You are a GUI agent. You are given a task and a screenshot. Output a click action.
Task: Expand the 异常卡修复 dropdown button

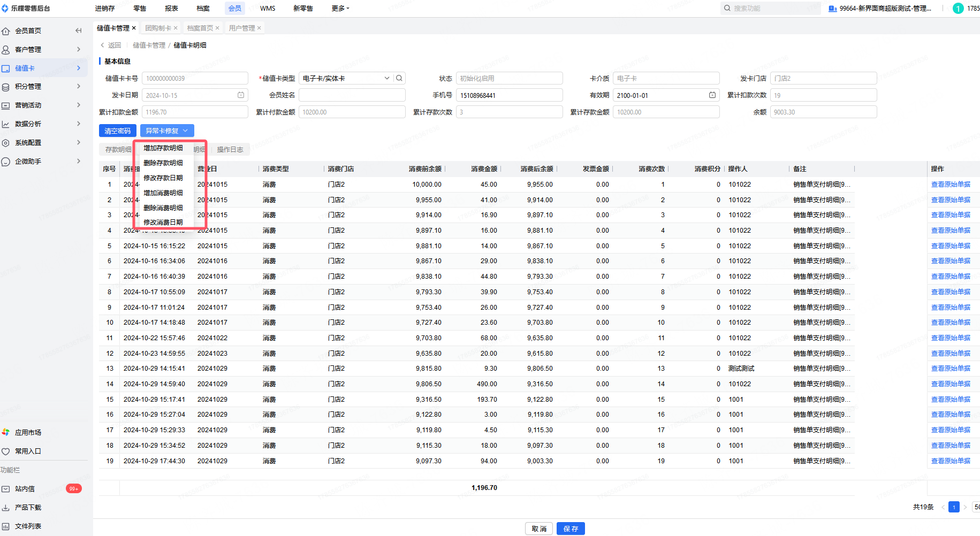point(167,131)
